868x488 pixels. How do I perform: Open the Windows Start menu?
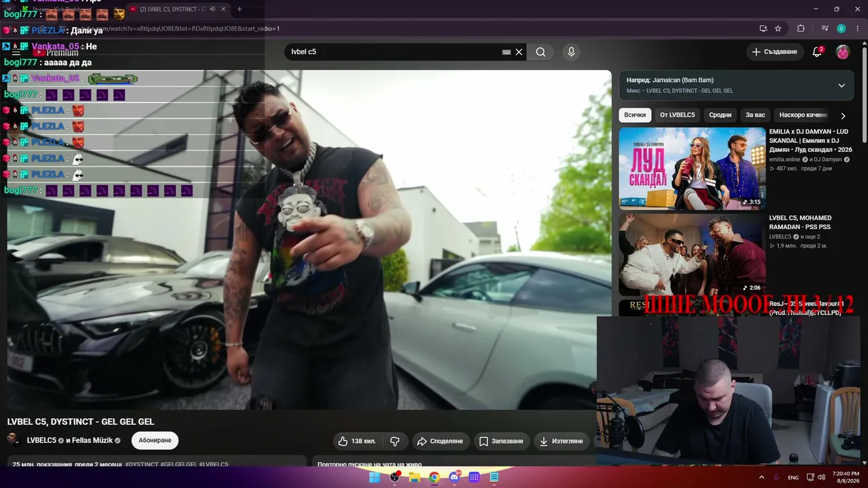(374, 477)
